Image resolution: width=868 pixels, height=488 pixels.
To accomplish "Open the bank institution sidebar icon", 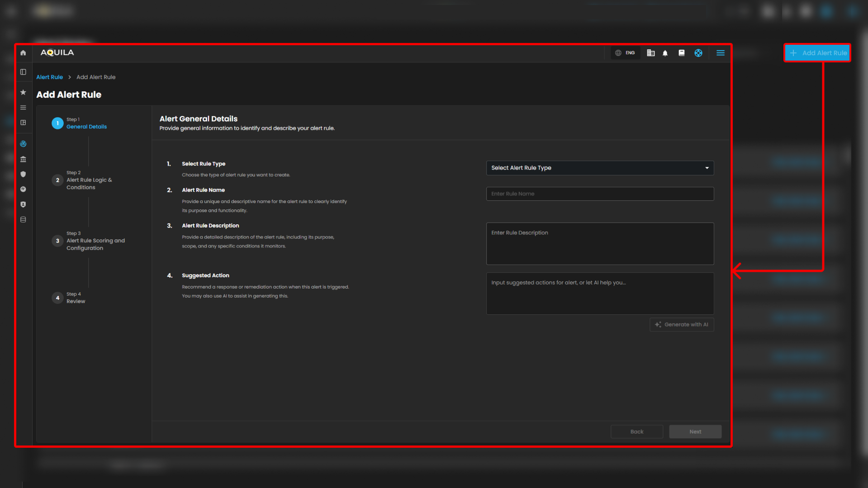I will pyautogui.click(x=23, y=159).
